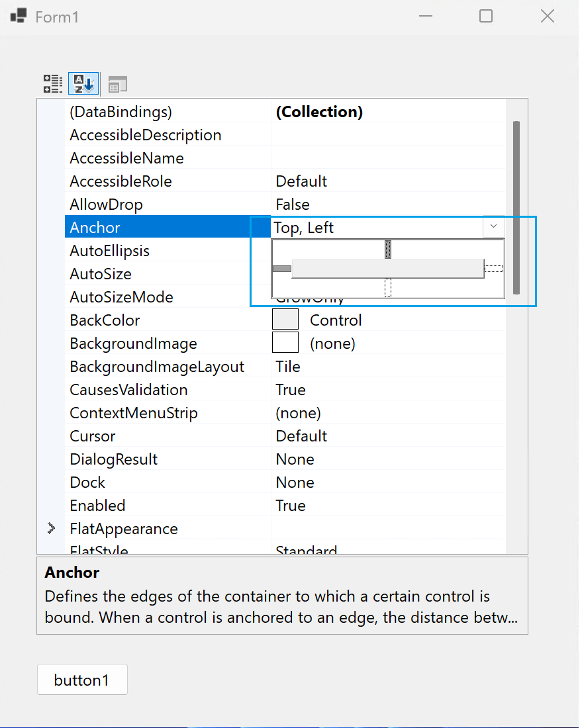Image resolution: width=580 pixels, height=728 pixels.
Task: Expand the FlatAppearance property group
Action: 52,528
